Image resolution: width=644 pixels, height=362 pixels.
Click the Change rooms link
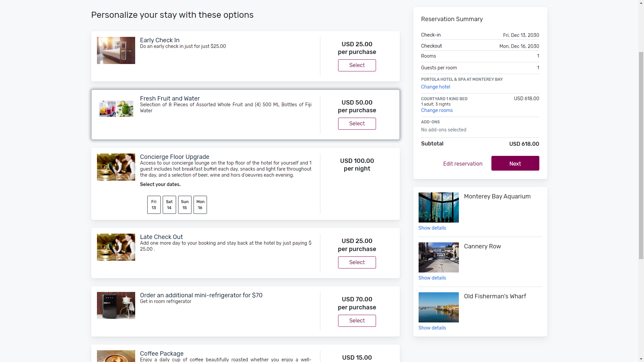pyautogui.click(x=437, y=110)
